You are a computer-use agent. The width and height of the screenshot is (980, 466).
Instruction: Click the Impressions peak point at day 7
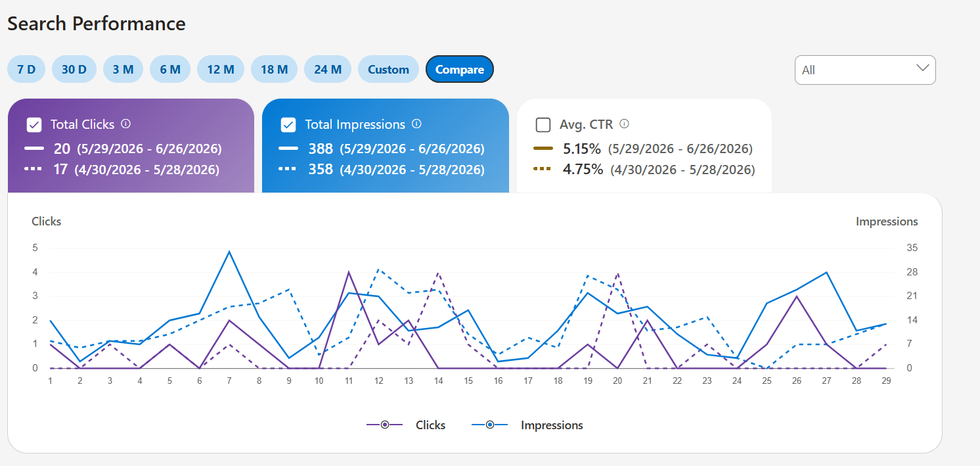coord(229,251)
